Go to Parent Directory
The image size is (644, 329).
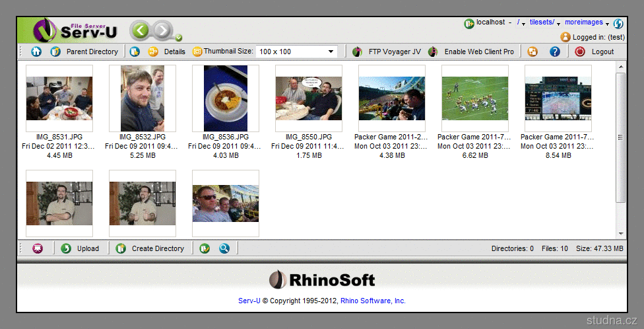point(92,52)
